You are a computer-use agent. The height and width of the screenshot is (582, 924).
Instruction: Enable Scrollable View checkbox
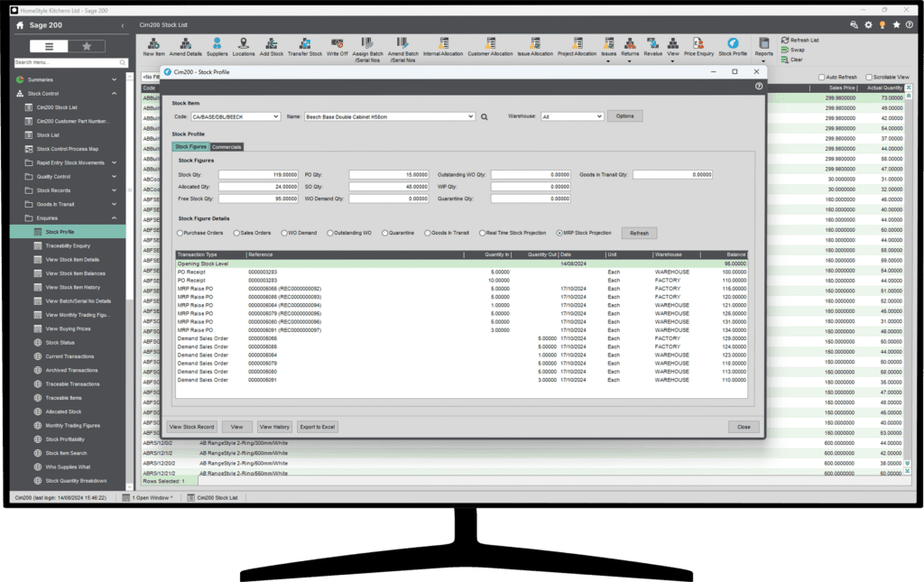click(x=869, y=78)
